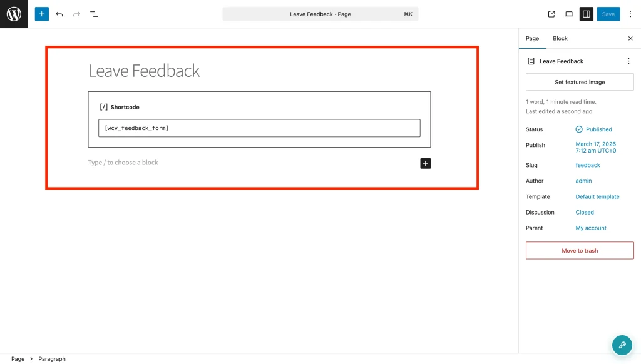Add block with black plus button
The image size is (641, 364).
[425, 163]
